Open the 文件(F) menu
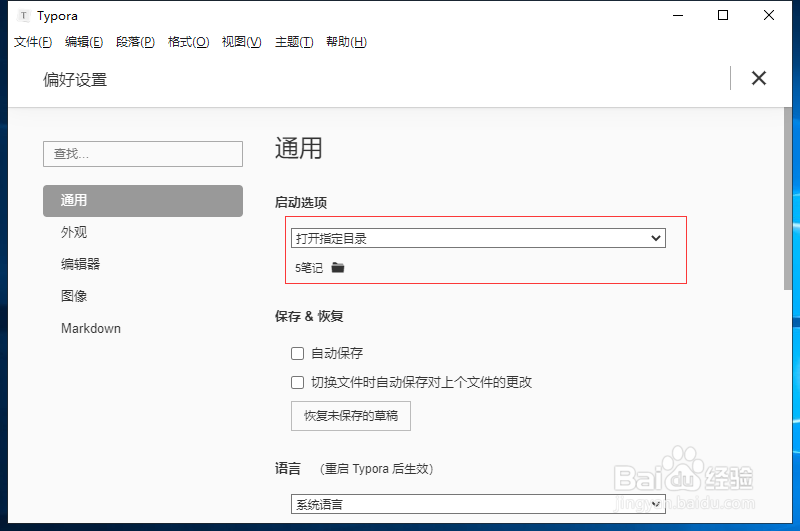 tap(33, 42)
